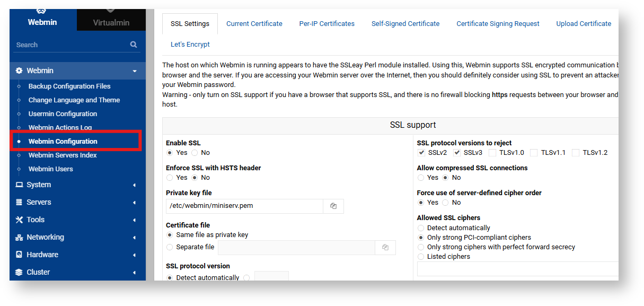Click the Hardware disk icon in sidebar
The image size is (644, 306).
coord(19,255)
